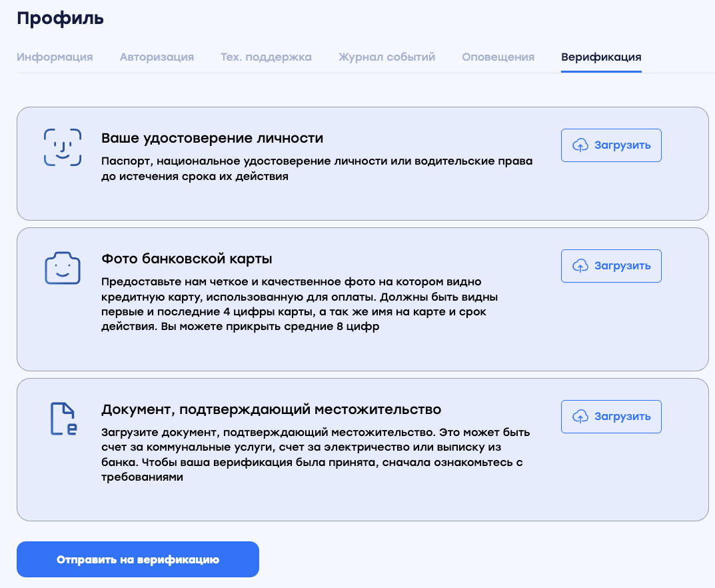Select the active Верификация tab

tap(601, 57)
